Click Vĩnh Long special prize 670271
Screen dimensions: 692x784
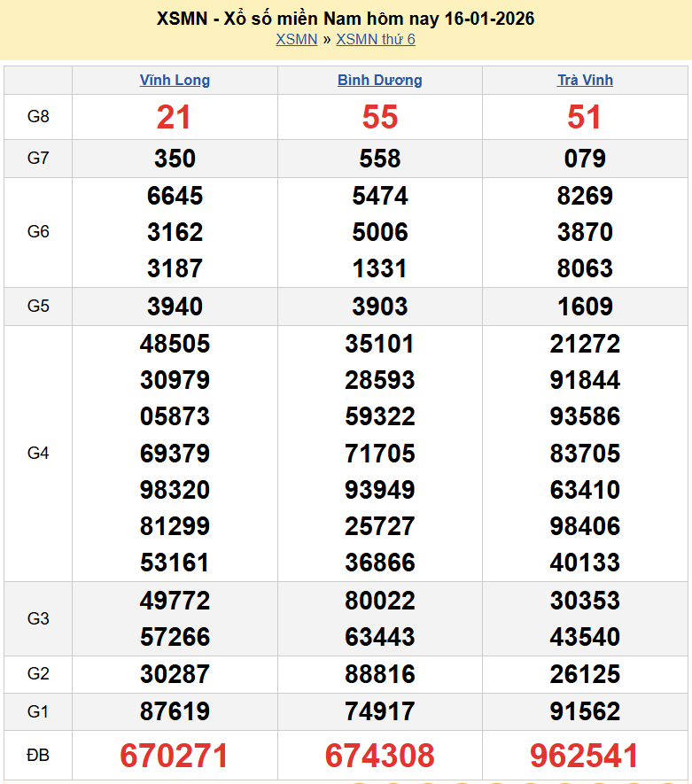click(175, 756)
